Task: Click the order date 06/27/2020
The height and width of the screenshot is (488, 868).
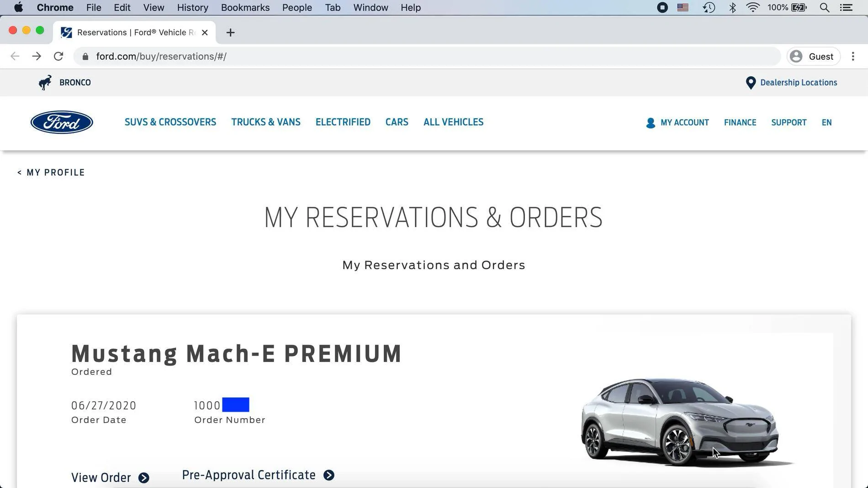Action: coord(104,406)
